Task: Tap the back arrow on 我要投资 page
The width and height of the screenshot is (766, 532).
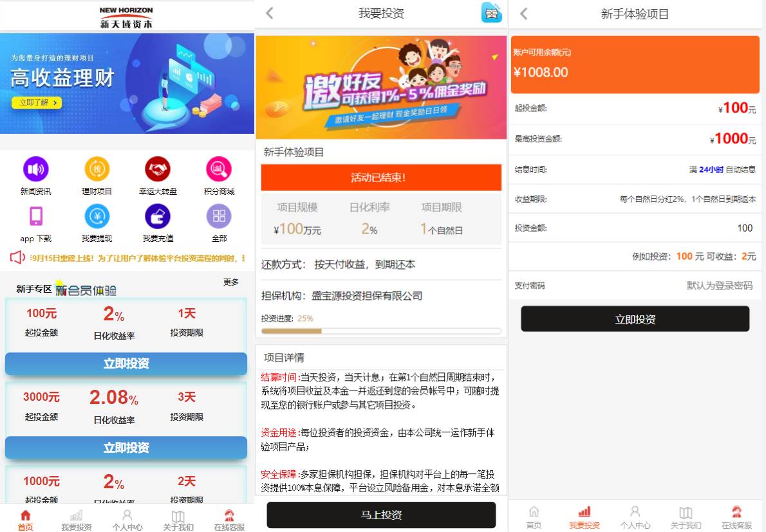Action: [x=270, y=13]
